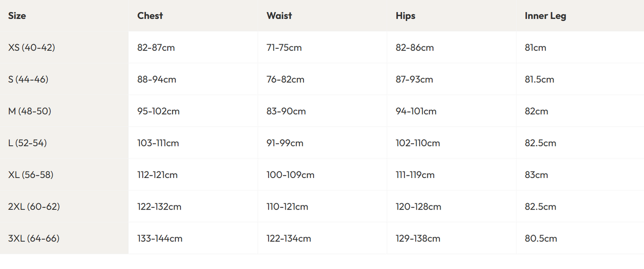644x269 pixels.
Task: Select the S (44-46) size row label
Action: 28,79
